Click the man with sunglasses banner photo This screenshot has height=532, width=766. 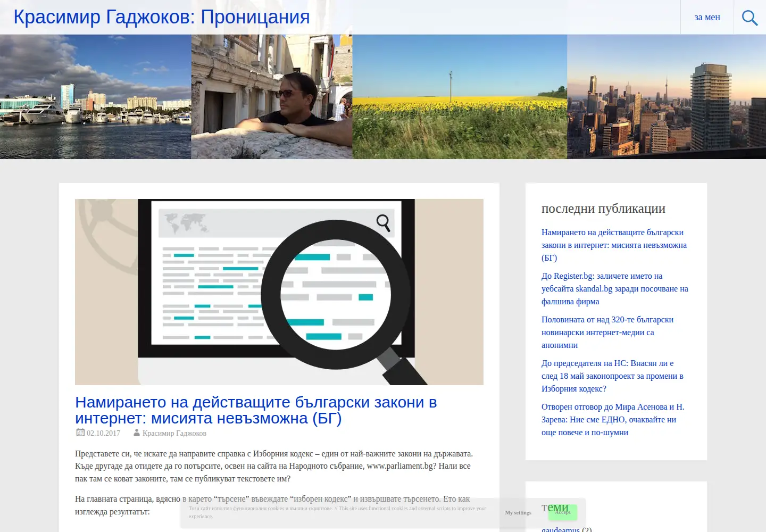272,97
